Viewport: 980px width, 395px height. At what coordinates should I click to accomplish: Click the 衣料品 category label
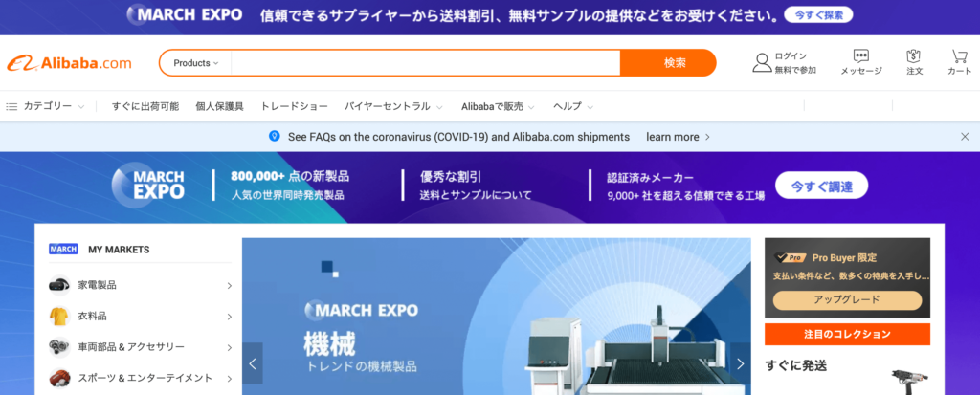[x=93, y=317]
